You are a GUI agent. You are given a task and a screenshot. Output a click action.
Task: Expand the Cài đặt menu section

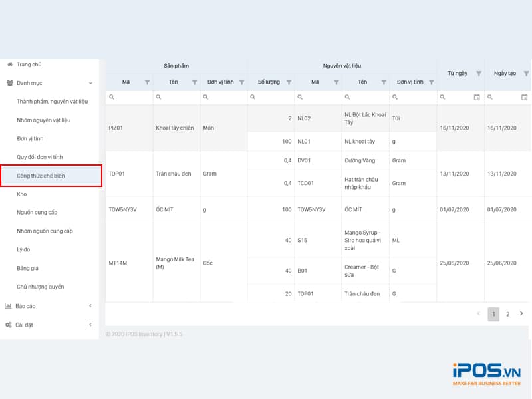coord(90,325)
